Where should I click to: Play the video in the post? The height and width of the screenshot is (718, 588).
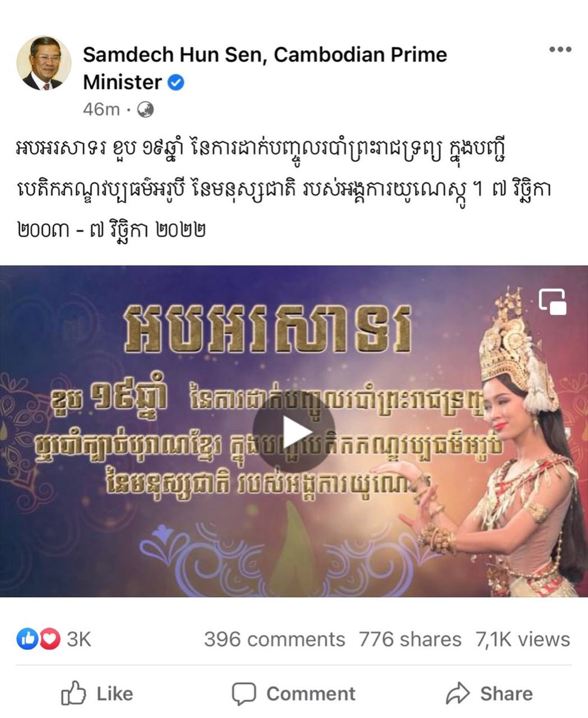[x=294, y=431]
